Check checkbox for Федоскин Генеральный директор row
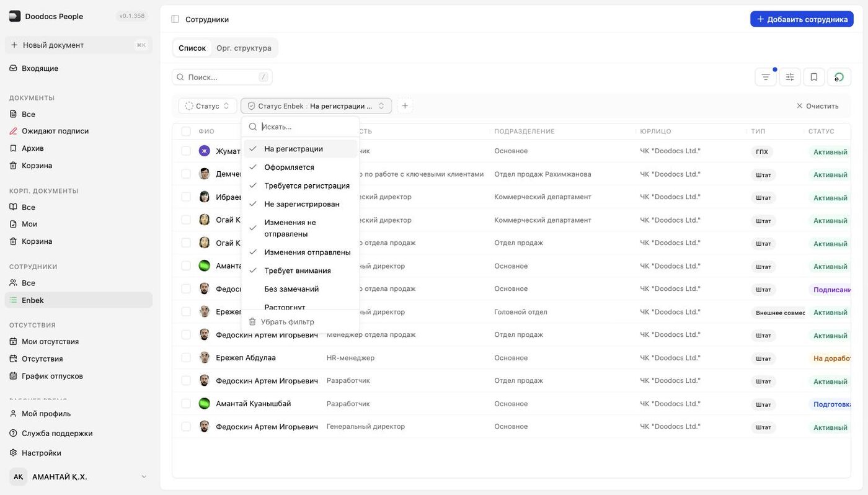 pyautogui.click(x=186, y=426)
